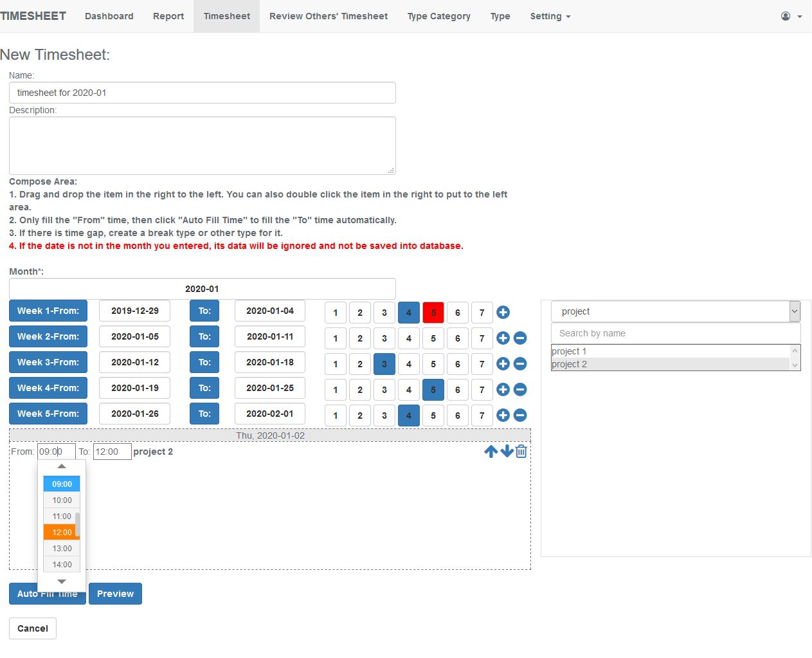Toggle day 4 in Week 1

coord(409,313)
